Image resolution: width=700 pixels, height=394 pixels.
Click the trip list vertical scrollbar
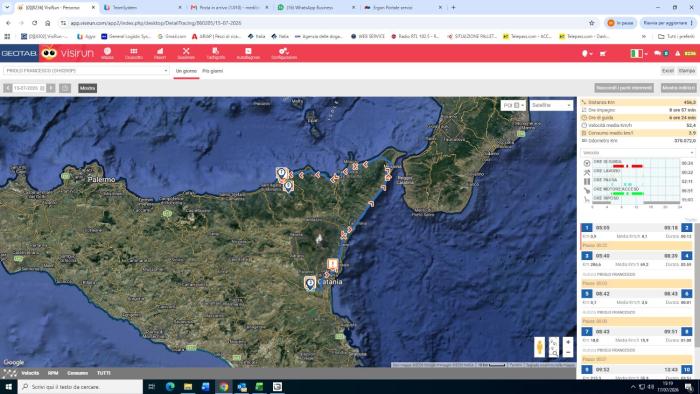coord(696,286)
